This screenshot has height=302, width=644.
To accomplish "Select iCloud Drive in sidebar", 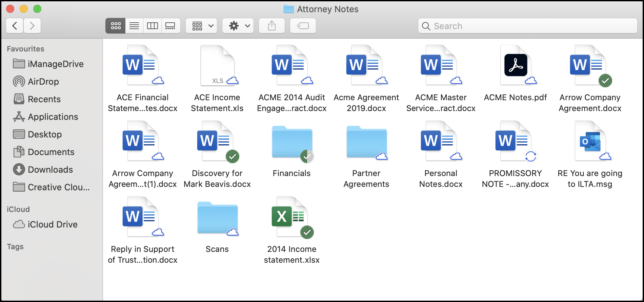I will [x=53, y=224].
